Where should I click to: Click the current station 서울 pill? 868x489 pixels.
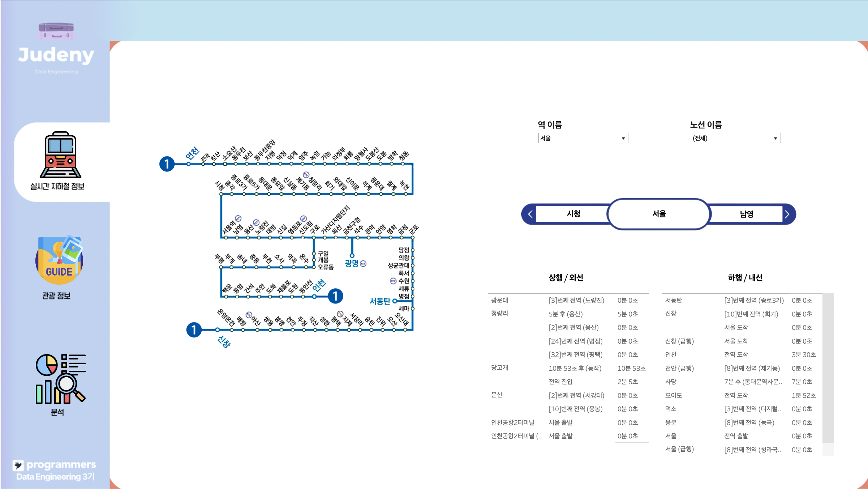pyautogui.click(x=659, y=214)
